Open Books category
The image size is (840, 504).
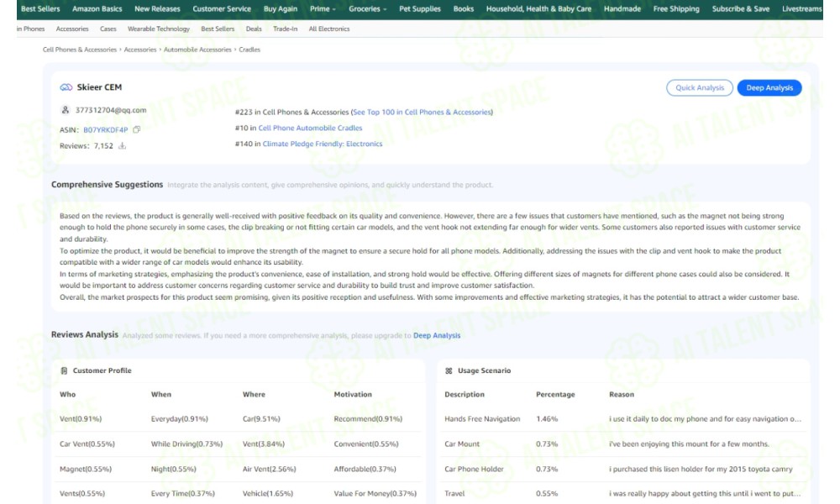click(464, 9)
